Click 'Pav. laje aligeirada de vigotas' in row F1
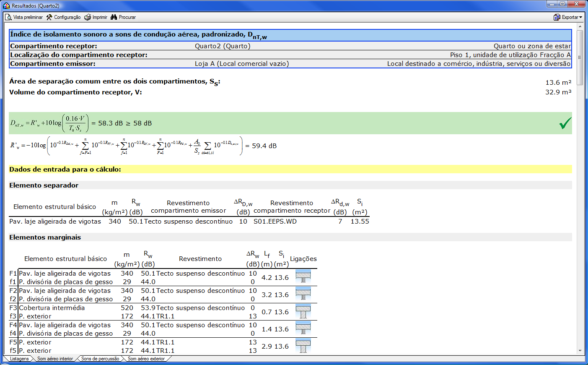Image resolution: width=588 pixels, height=365 pixels. click(65, 274)
